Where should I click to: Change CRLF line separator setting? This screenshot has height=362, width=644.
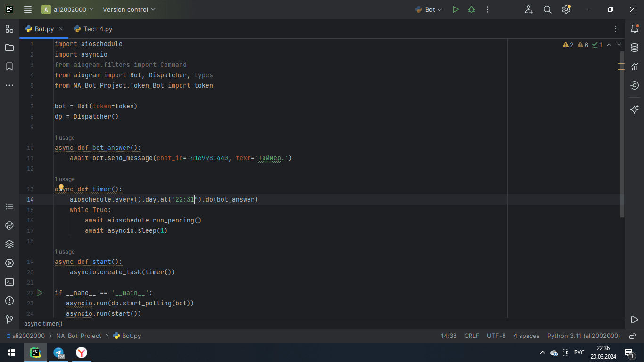[471, 336]
